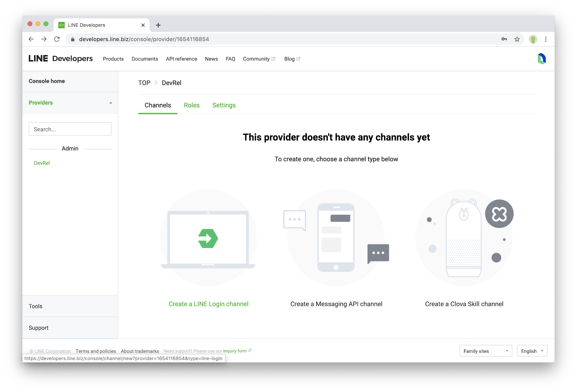Click the LINE Corporation copyright text
This screenshot has width=577, height=392.
point(50,351)
